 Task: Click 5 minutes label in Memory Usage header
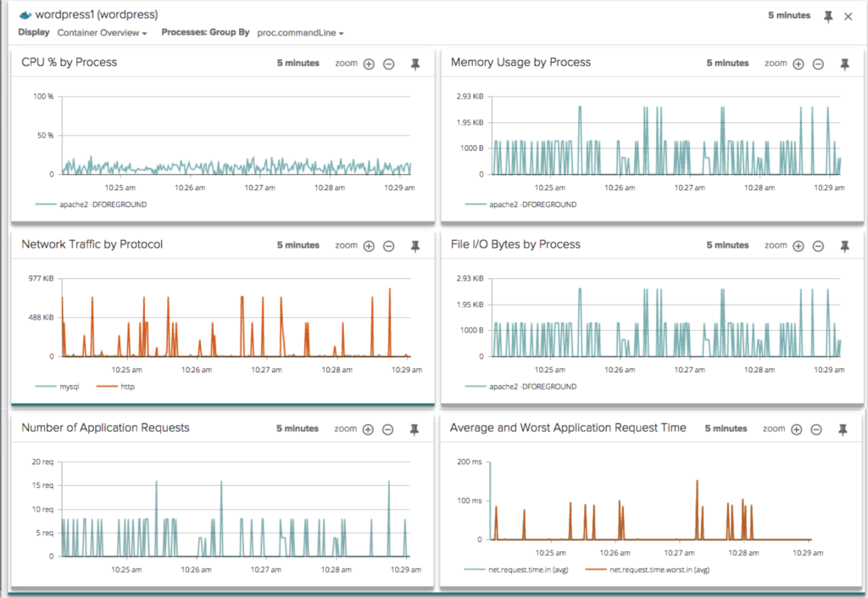727,63
